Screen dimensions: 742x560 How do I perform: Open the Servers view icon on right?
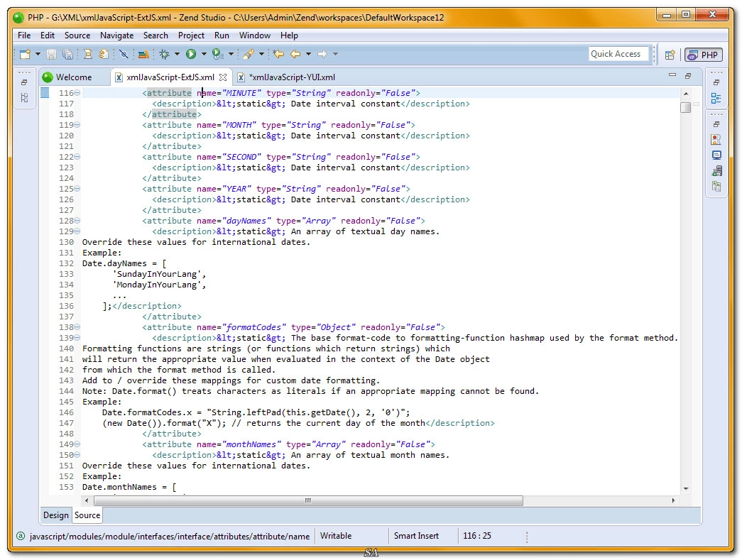tap(716, 171)
